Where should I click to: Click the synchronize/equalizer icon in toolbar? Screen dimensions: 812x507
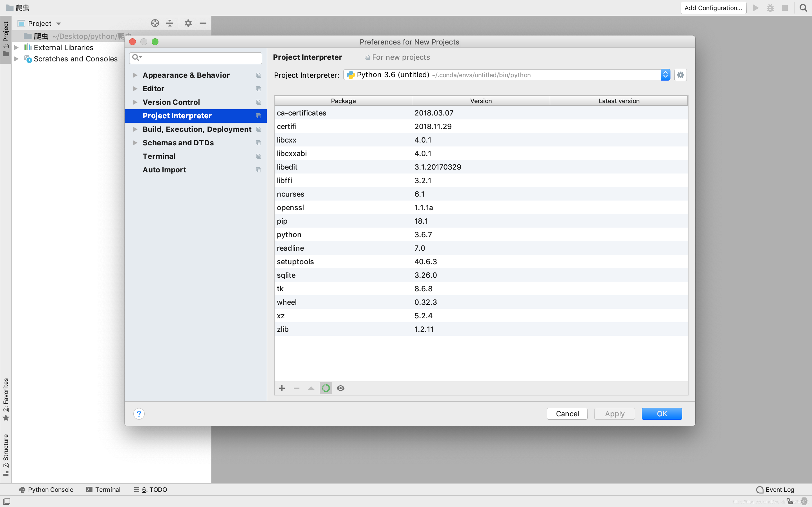(x=170, y=23)
